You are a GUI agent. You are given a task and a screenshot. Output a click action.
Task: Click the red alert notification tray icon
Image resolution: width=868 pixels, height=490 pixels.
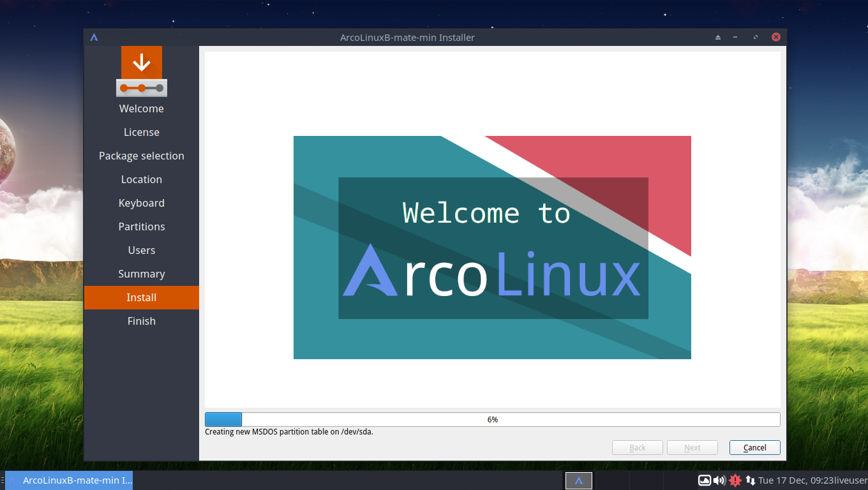[735, 480]
